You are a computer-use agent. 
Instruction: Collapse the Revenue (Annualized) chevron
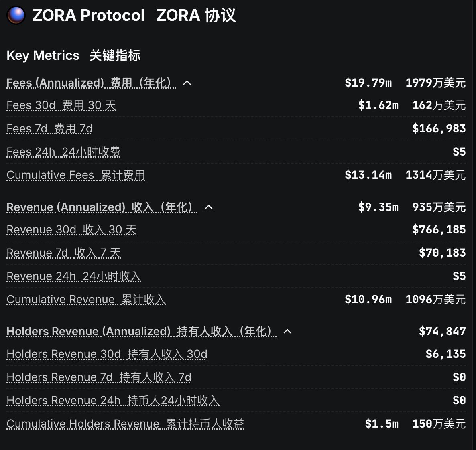[209, 207]
